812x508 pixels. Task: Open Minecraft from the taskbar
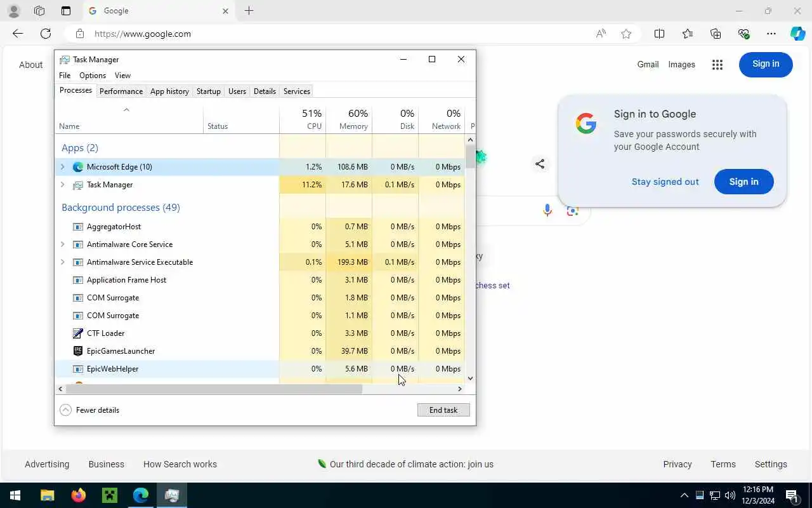pos(110,495)
